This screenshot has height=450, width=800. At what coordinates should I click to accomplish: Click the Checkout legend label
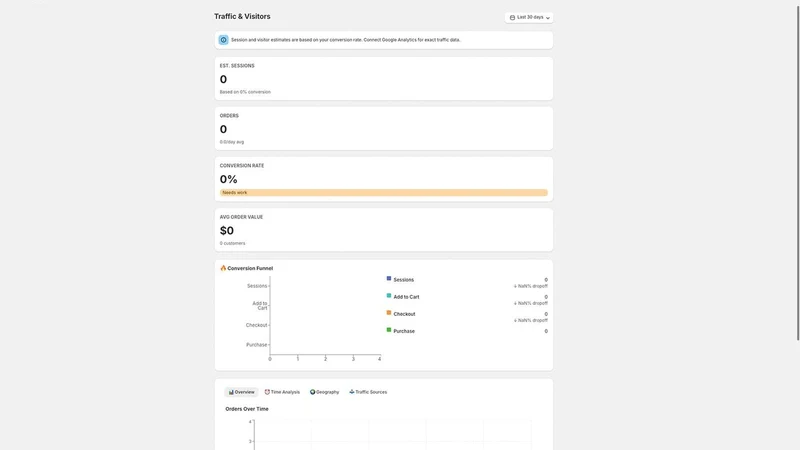tap(404, 314)
